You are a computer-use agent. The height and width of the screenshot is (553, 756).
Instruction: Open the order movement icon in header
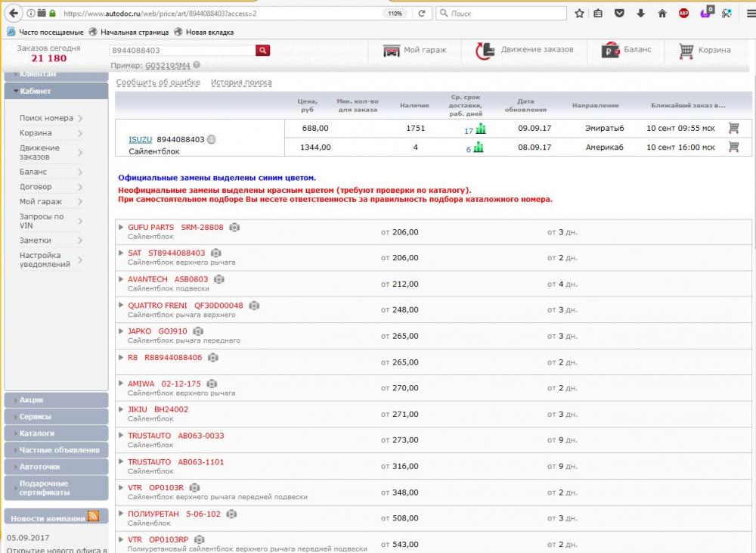coord(485,50)
